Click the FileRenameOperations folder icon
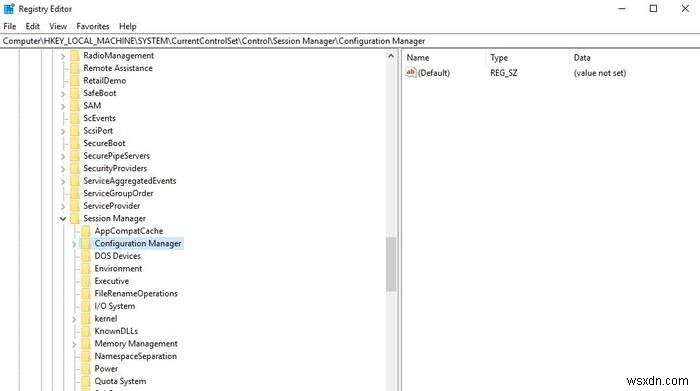The image size is (700, 391). pos(86,293)
